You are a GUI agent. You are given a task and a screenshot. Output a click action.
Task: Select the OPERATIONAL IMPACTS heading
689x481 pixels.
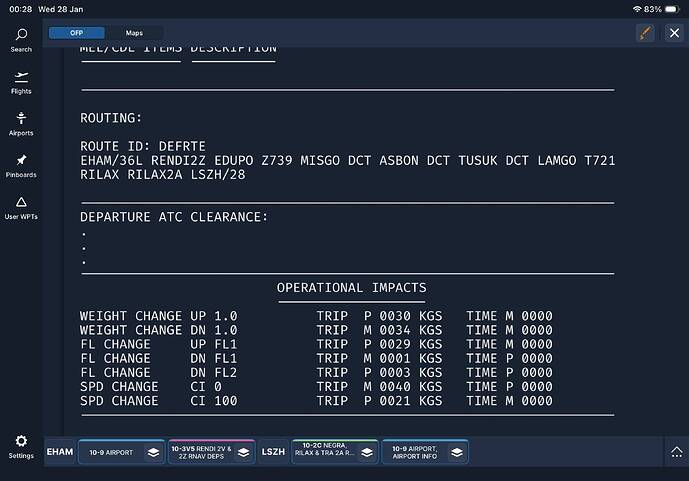[x=352, y=288]
